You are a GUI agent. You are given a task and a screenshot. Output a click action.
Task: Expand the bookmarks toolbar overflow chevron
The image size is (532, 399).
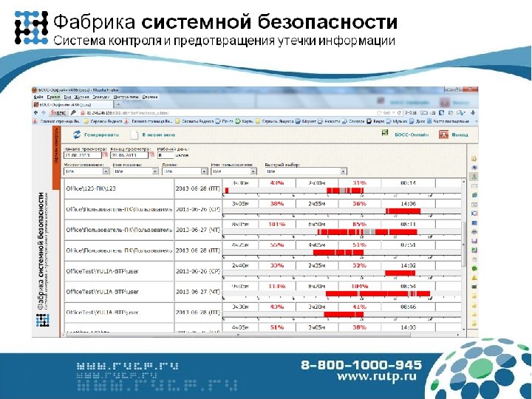(476, 121)
